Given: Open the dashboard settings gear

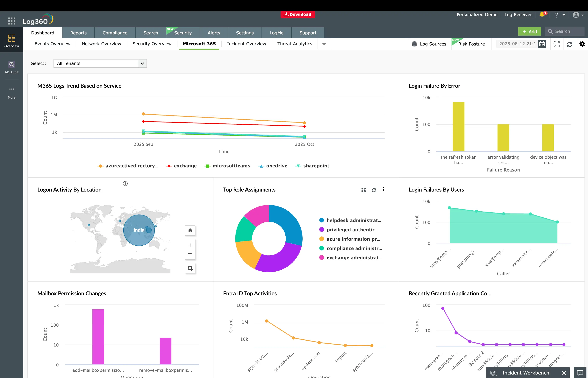Looking at the screenshot, I should click(x=582, y=44).
